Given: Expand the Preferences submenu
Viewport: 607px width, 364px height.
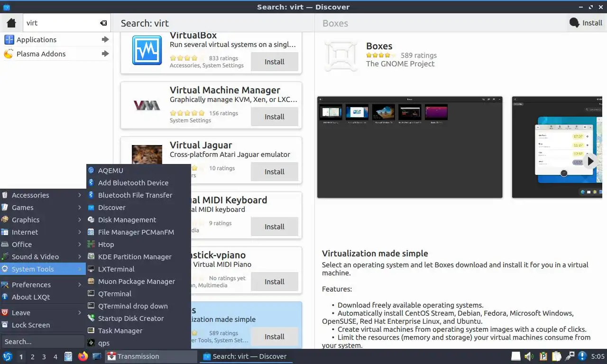Looking at the screenshot, I should (43, 285).
